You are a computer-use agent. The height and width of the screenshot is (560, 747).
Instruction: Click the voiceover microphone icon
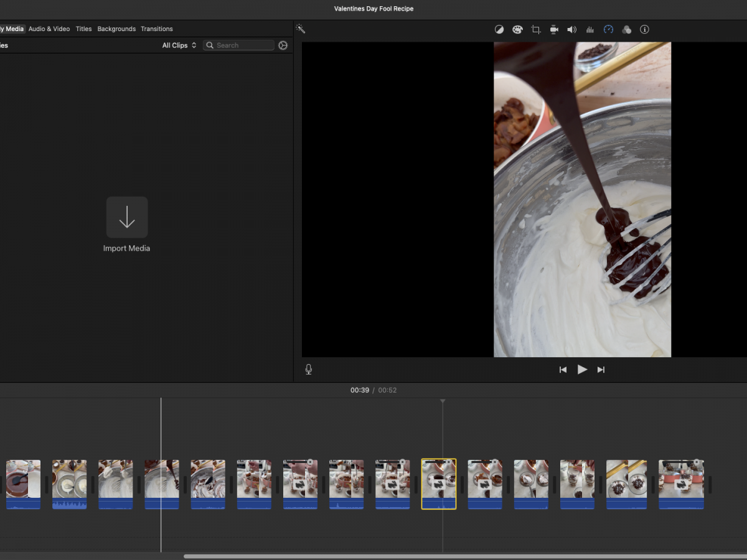tap(309, 370)
